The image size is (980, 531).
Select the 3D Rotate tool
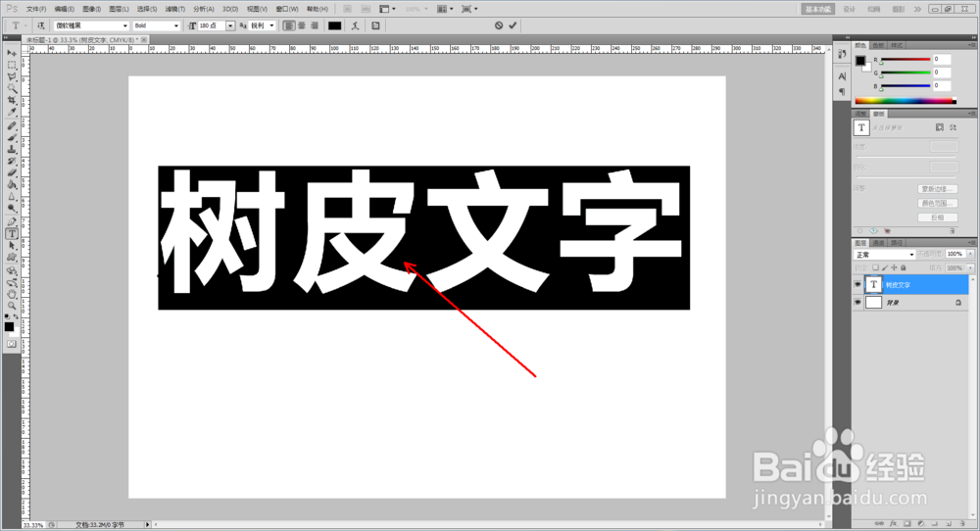pyautogui.click(x=11, y=270)
